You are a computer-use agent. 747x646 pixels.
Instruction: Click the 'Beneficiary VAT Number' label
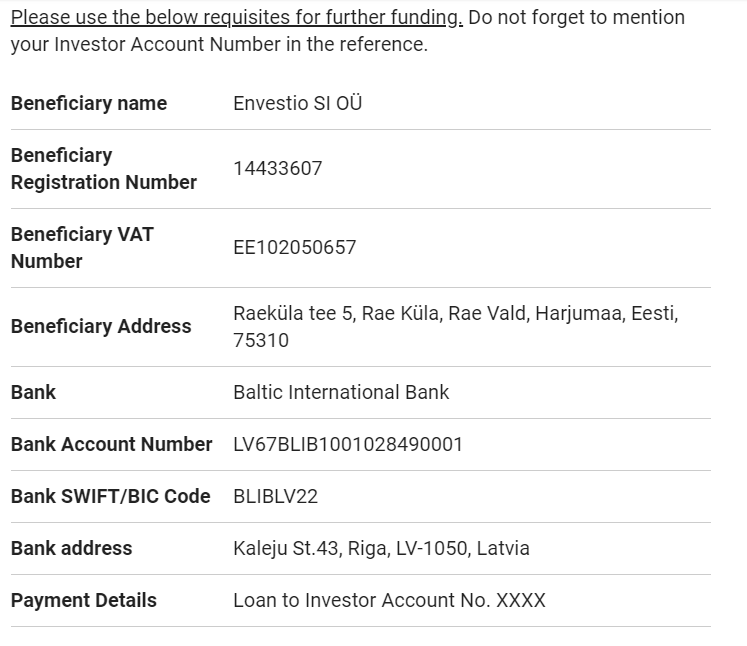(x=82, y=248)
